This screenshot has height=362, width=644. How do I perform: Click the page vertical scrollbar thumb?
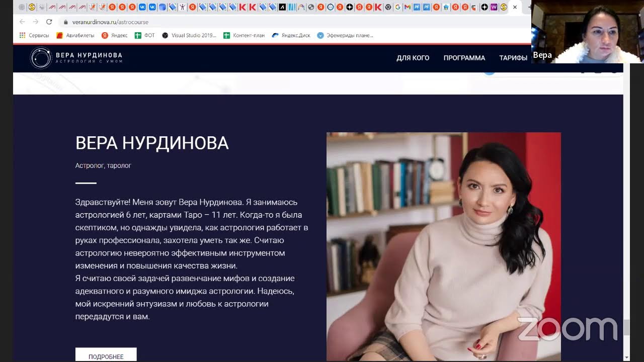626,327
